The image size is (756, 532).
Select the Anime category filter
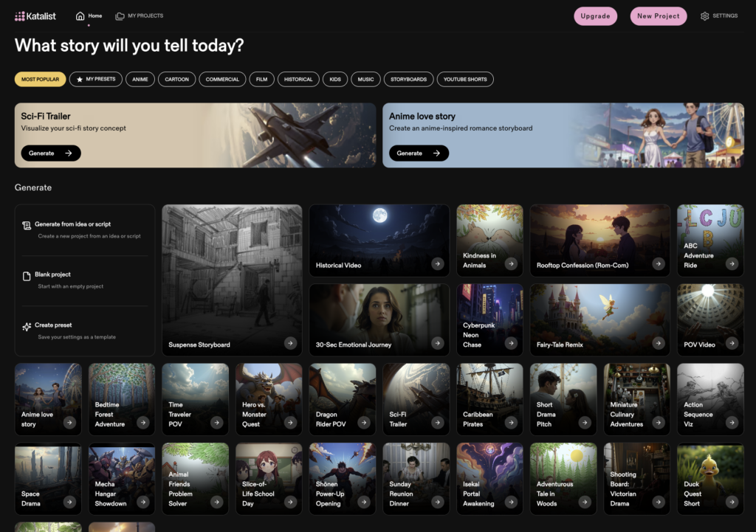[140, 79]
